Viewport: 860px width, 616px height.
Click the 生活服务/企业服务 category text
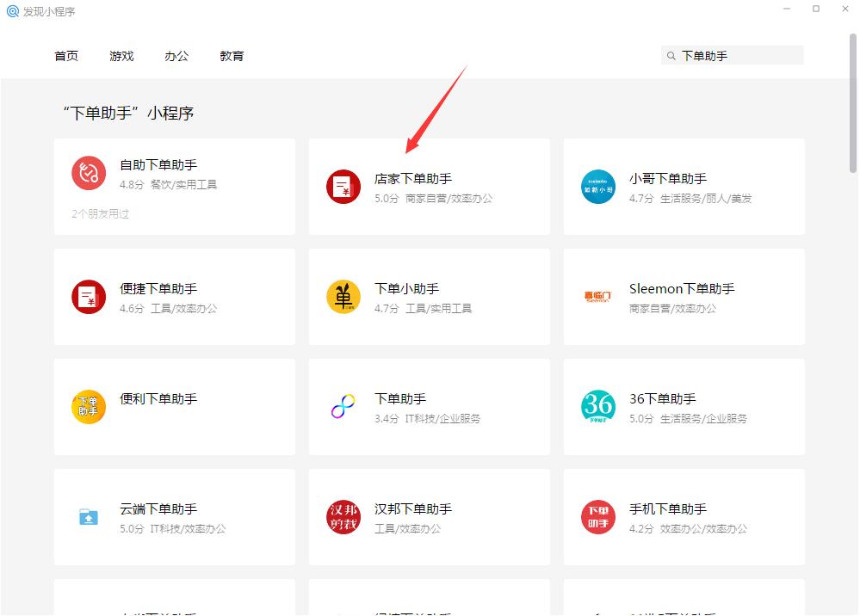pos(703,419)
